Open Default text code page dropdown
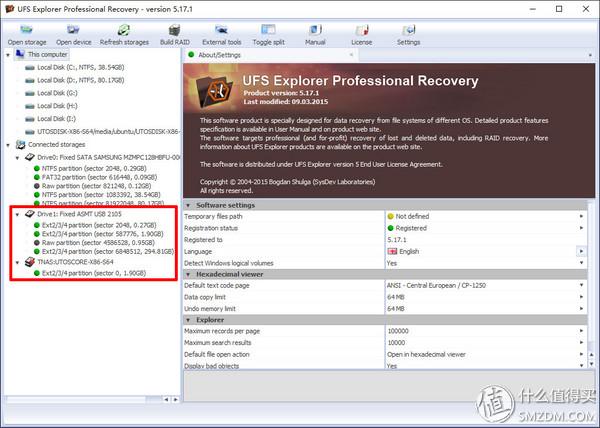600x428 pixels. pyautogui.click(x=581, y=285)
